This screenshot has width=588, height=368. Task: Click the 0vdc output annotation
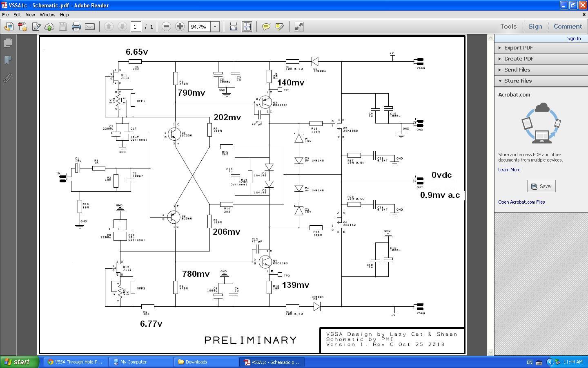(441, 175)
